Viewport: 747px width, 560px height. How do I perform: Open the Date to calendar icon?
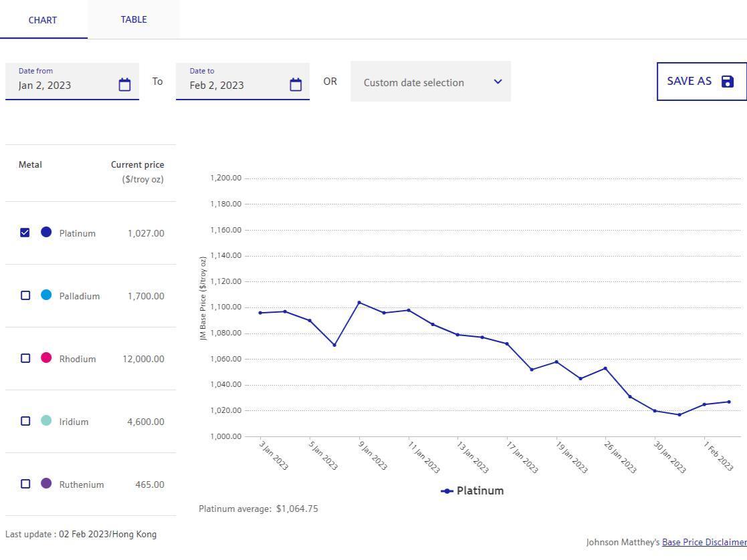click(296, 85)
